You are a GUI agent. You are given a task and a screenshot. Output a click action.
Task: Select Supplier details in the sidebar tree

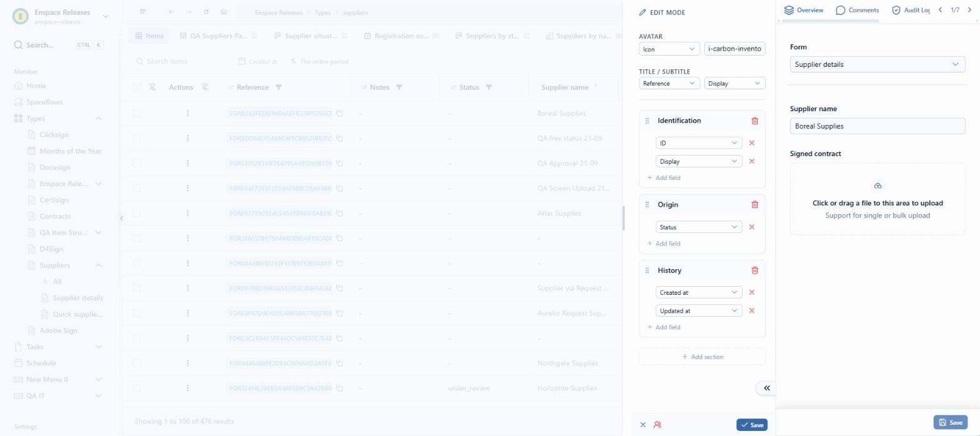coord(77,298)
